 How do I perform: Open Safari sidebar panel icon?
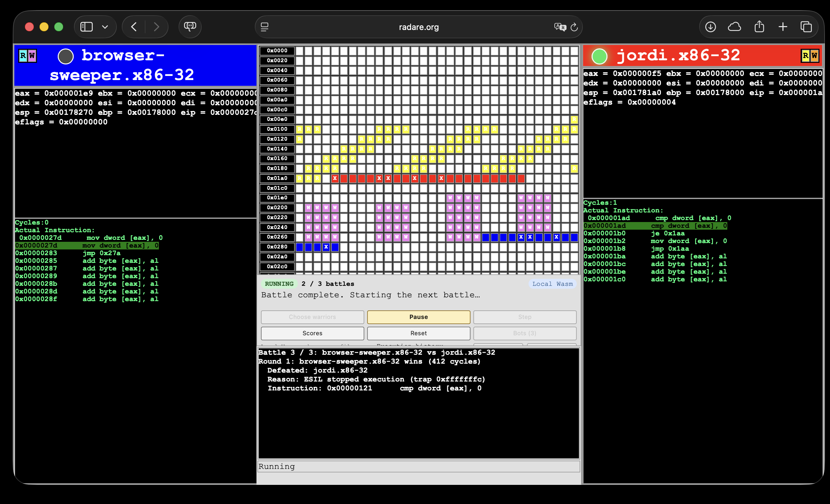[86, 27]
